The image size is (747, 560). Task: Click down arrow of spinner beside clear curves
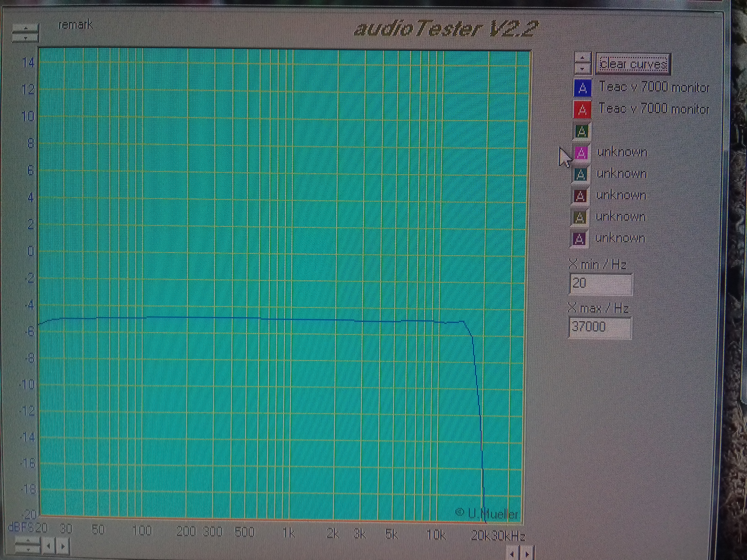click(x=582, y=69)
